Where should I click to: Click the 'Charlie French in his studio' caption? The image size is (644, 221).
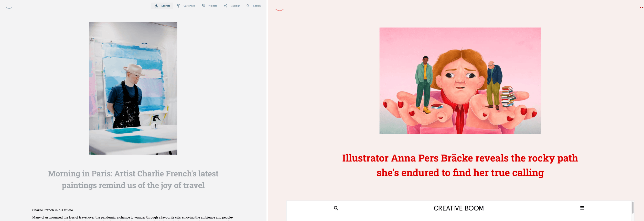[x=52, y=210]
